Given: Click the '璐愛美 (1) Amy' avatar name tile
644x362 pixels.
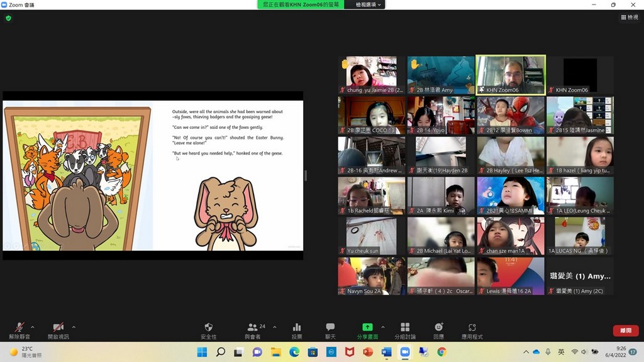Looking at the screenshot, I should pyautogui.click(x=580, y=277).
